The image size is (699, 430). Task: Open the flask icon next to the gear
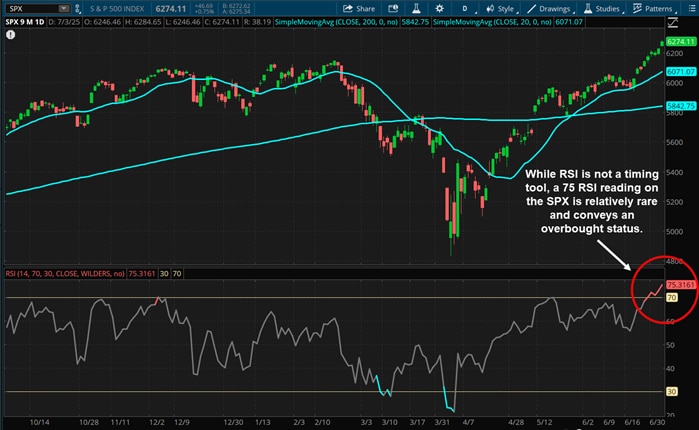(x=416, y=8)
